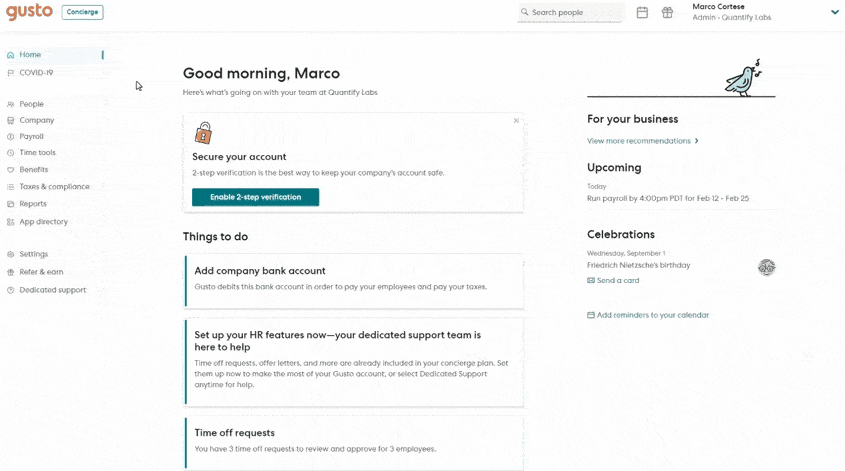This screenshot has height=471, width=845.
Task: Click the Payroll dollar icon
Action: pos(10,137)
